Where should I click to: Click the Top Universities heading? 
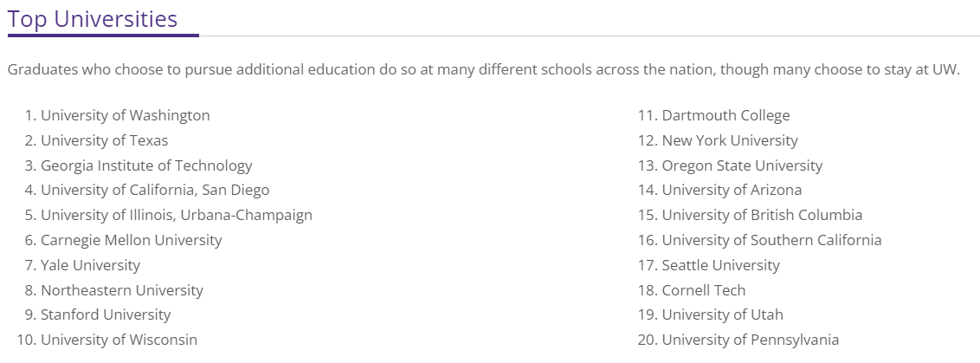(93, 19)
